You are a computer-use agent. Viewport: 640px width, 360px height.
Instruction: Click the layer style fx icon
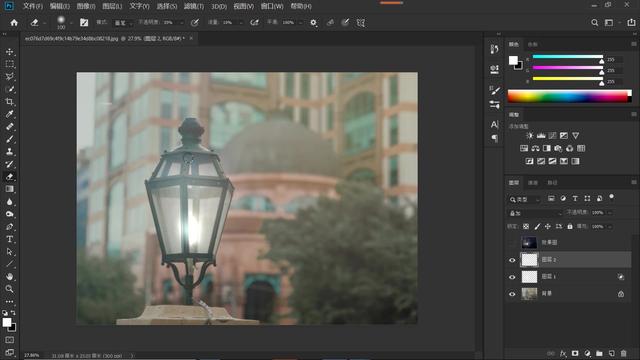coord(563,353)
